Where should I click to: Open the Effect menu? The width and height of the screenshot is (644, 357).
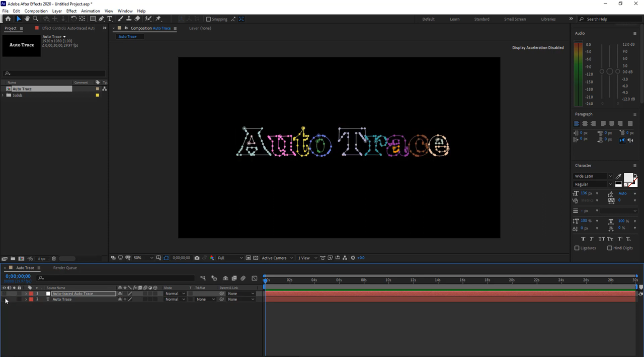click(x=71, y=11)
